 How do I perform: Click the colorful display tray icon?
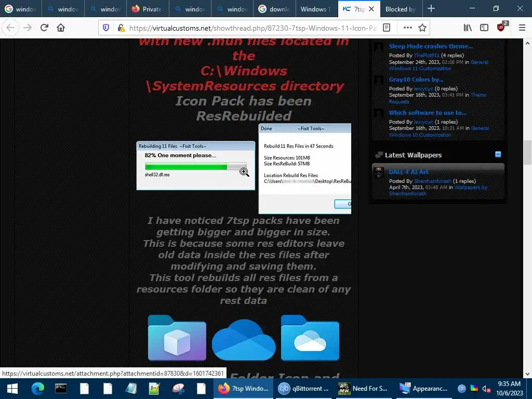[x=474, y=389]
